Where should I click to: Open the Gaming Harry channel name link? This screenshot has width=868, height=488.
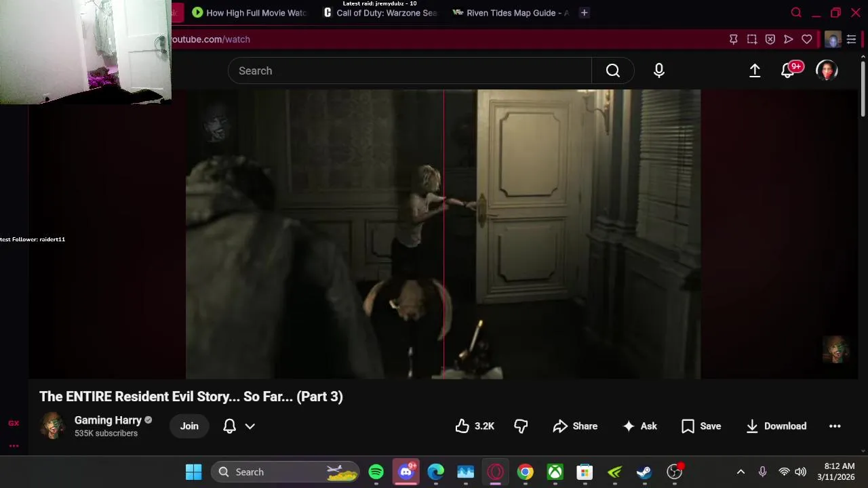click(x=108, y=420)
